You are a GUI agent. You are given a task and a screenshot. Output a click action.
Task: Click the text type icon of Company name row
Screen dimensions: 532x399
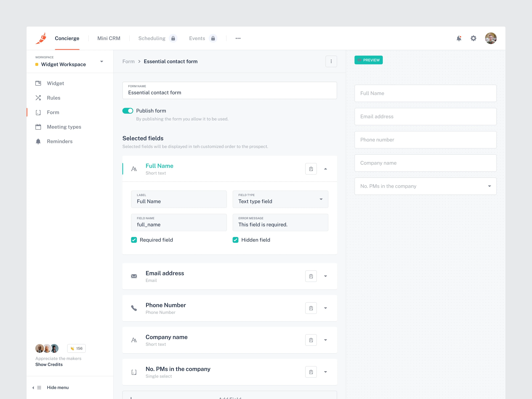tap(134, 340)
